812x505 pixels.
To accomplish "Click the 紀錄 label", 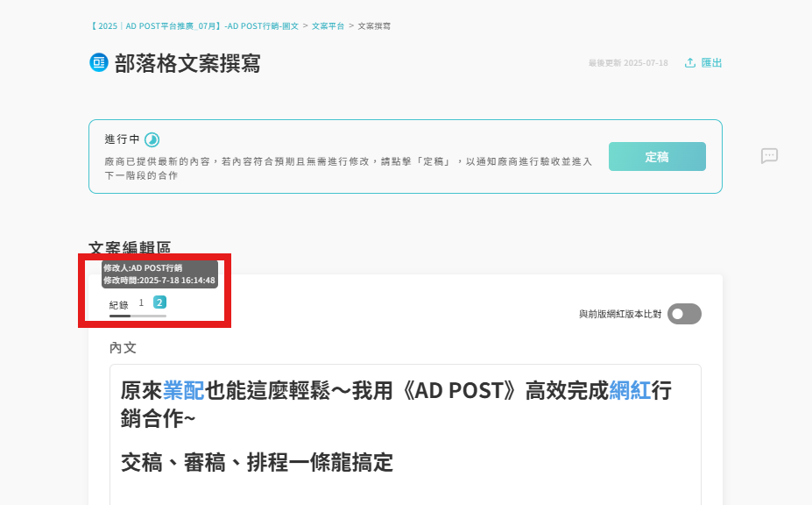I will click(118, 304).
